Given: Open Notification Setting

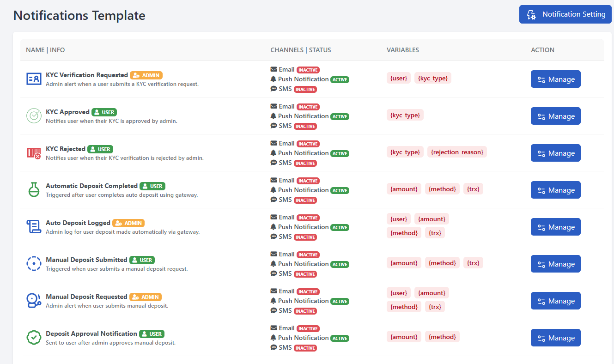Looking at the screenshot, I should [x=565, y=14].
